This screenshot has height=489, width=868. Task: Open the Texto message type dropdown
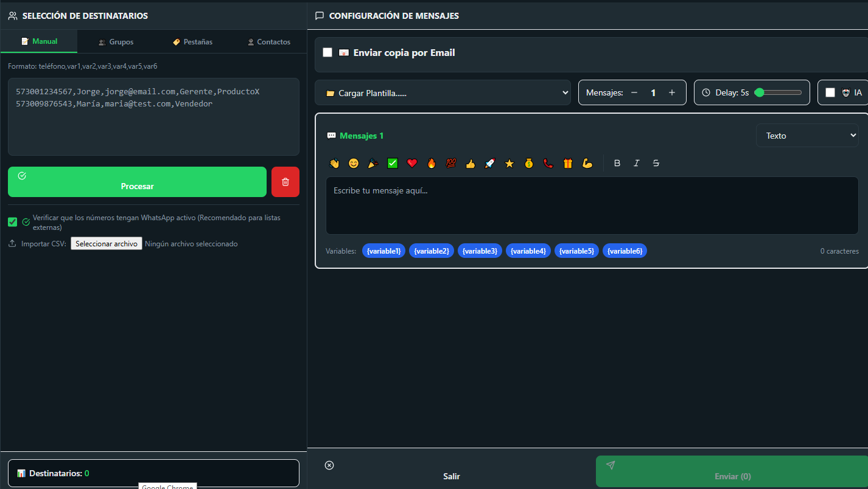pos(807,136)
